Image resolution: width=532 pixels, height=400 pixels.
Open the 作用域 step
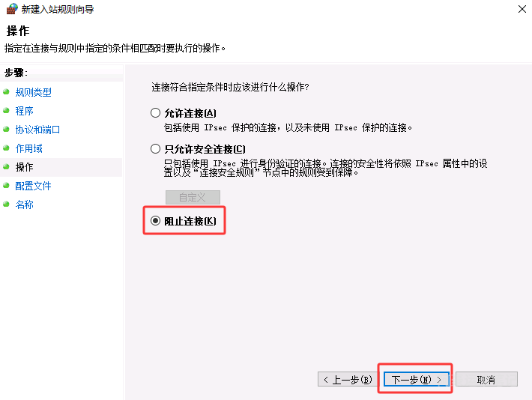pos(28,148)
